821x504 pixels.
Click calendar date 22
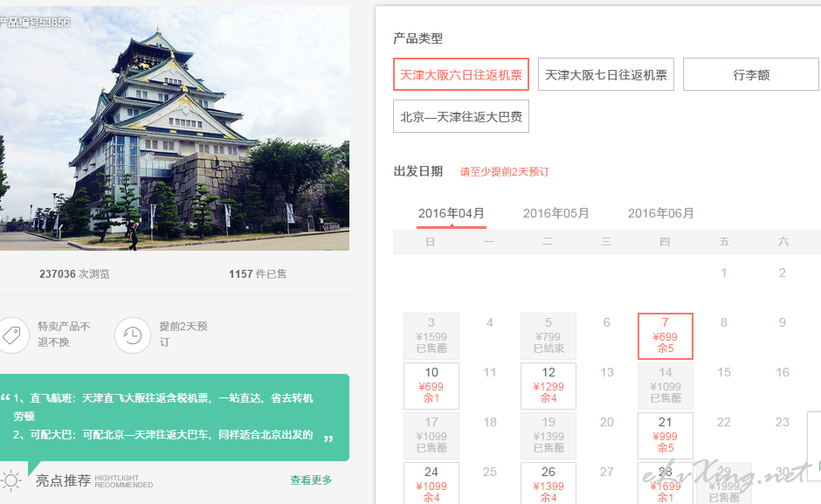(x=723, y=422)
